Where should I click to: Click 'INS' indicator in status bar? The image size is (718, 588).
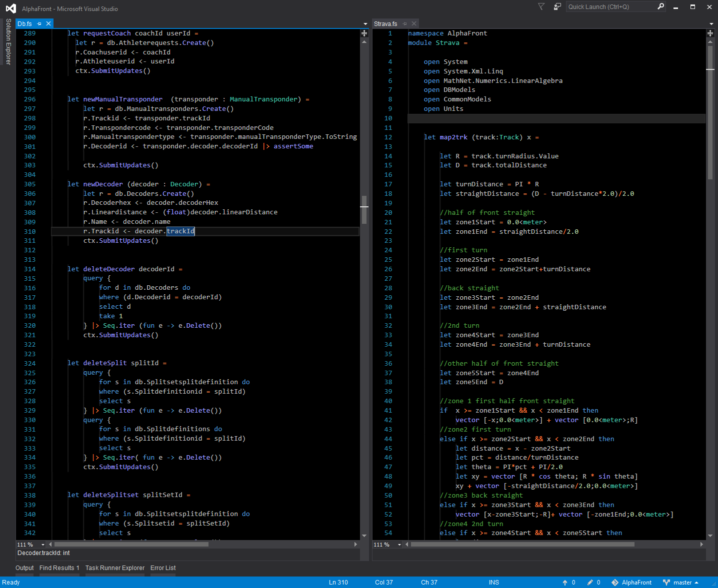click(494, 583)
